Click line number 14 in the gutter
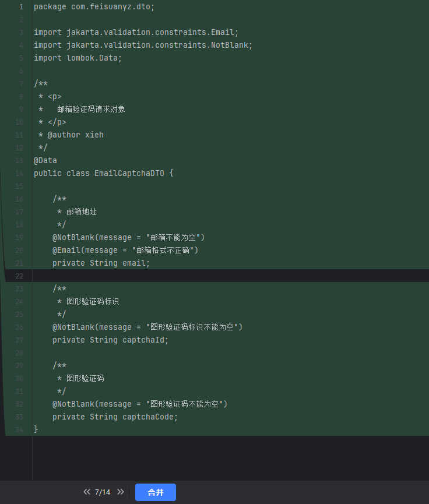 20,173
